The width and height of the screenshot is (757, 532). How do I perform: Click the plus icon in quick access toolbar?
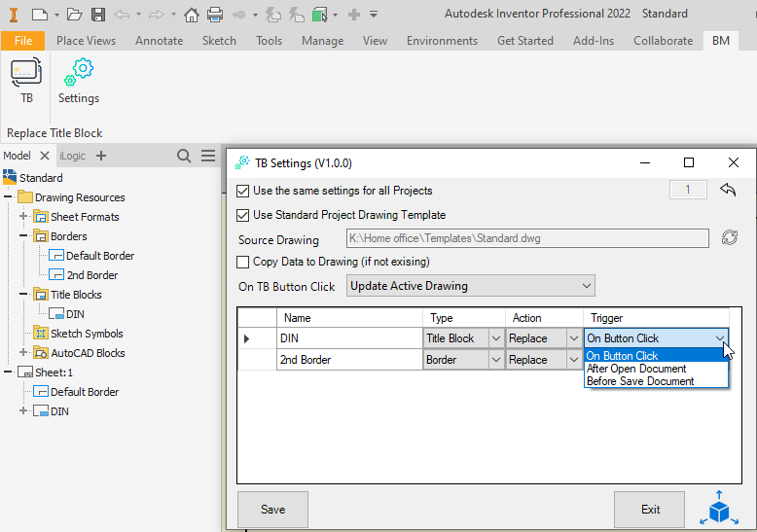pos(354,15)
